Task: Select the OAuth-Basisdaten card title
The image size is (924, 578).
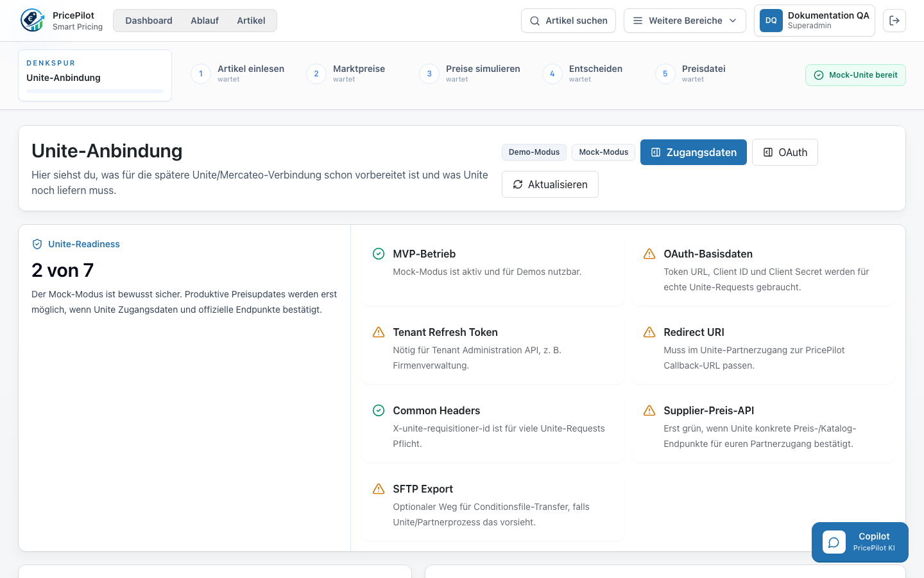Action: (708, 254)
